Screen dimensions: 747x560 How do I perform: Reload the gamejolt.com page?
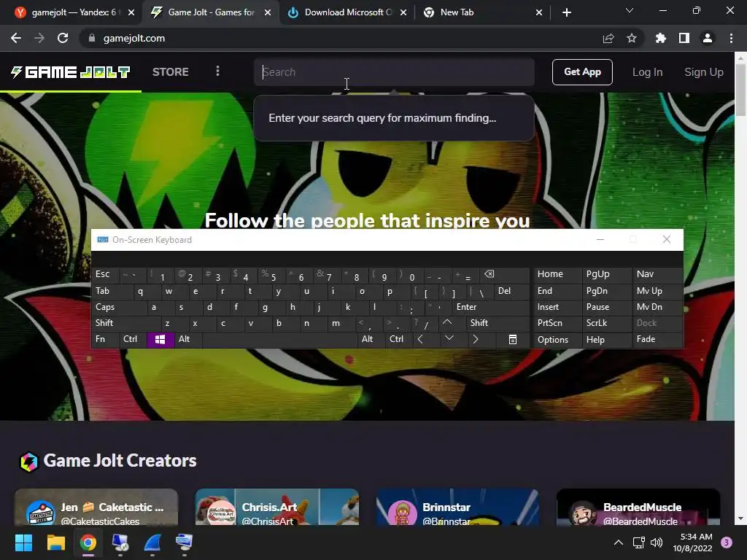(x=63, y=38)
